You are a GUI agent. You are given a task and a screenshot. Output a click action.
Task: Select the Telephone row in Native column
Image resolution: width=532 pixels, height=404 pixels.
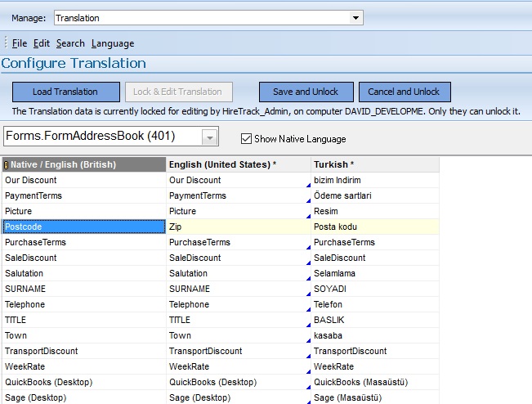(x=83, y=304)
